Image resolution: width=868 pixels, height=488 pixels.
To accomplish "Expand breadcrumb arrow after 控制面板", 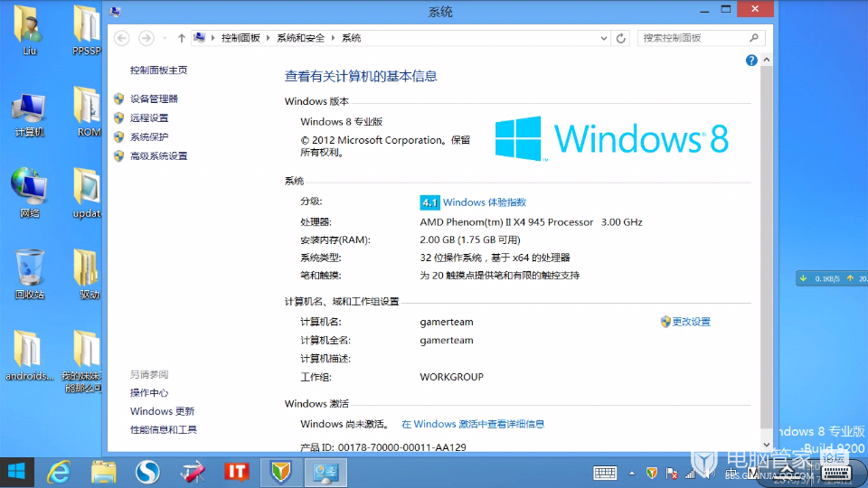I will point(268,38).
